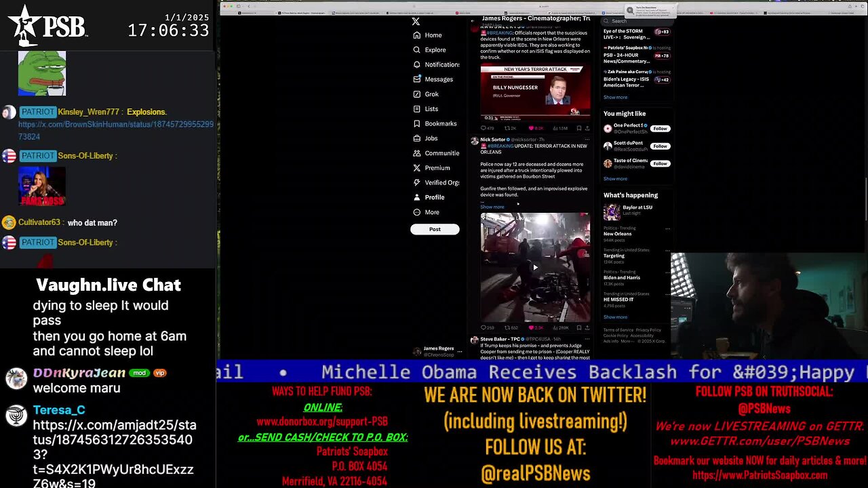Open Privacy Policy footer link

coord(648,330)
